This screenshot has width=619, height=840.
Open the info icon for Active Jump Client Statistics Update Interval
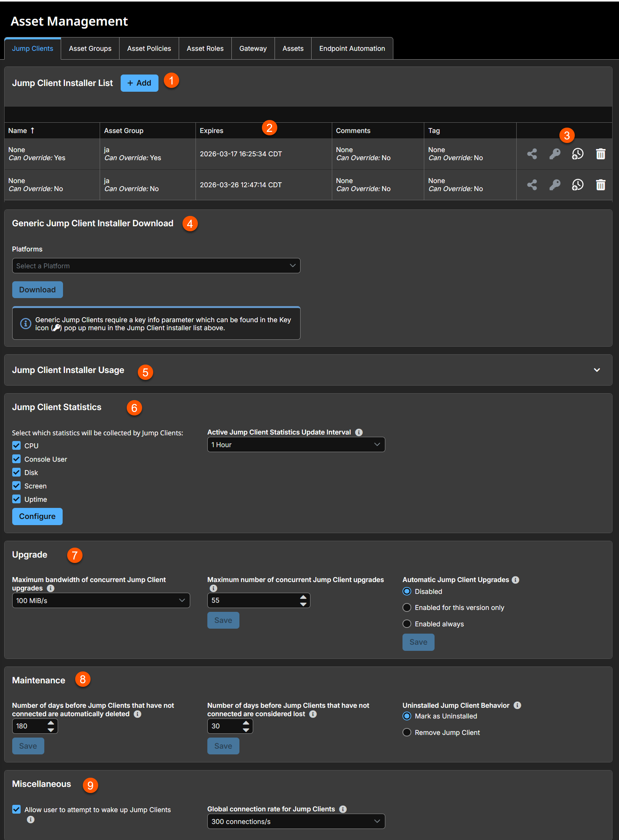[x=358, y=432]
